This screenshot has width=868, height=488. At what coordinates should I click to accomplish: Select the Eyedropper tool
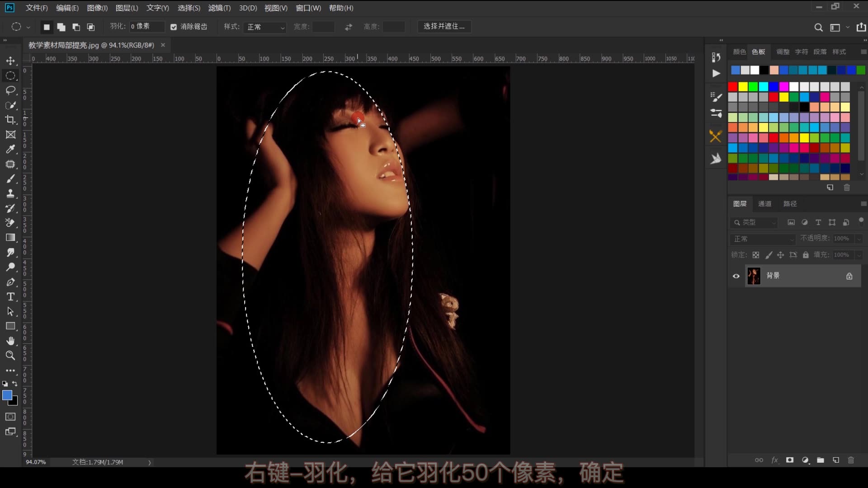[x=10, y=149]
